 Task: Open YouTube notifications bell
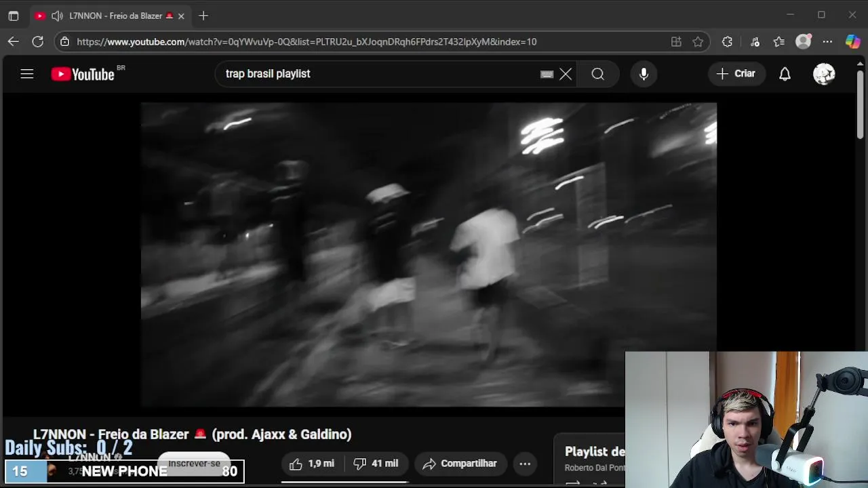785,74
